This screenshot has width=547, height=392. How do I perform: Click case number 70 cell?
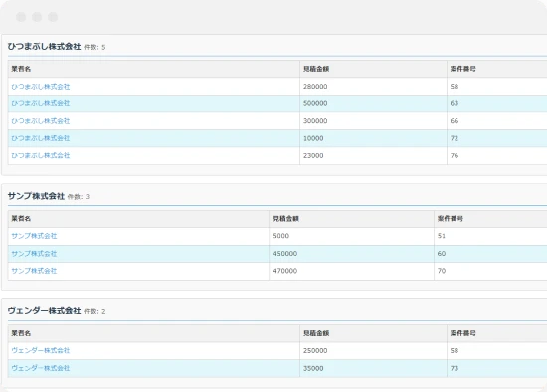490,271
